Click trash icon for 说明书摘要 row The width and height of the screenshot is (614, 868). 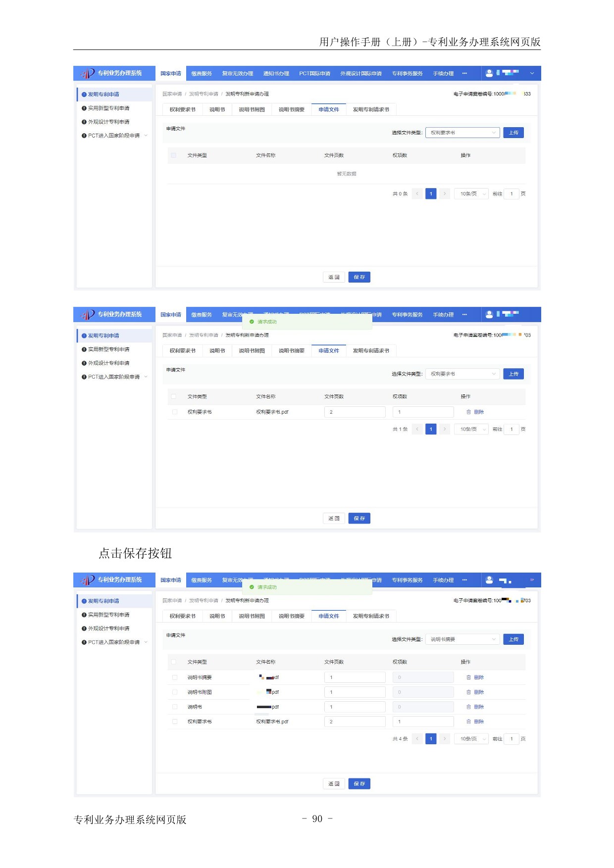[x=468, y=677]
